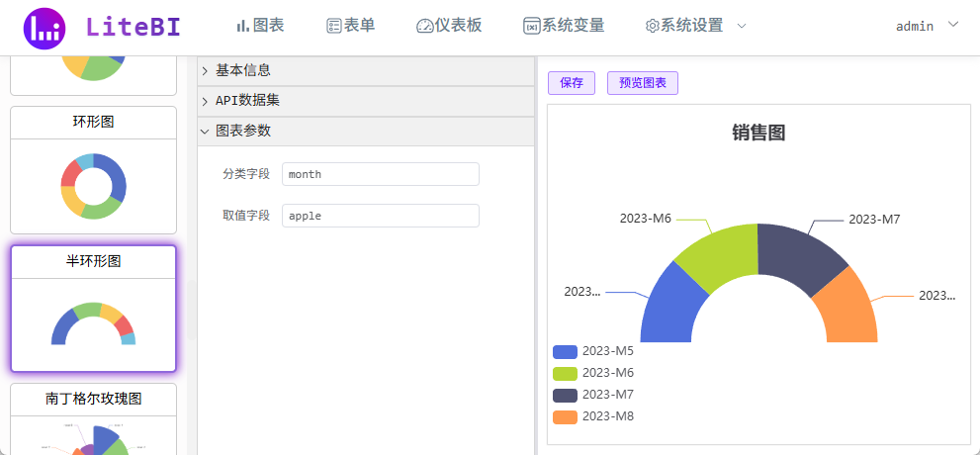Screen dimensions: 980x455
Task: Click the LiteBI purple logo icon
Action: (x=44, y=28)
